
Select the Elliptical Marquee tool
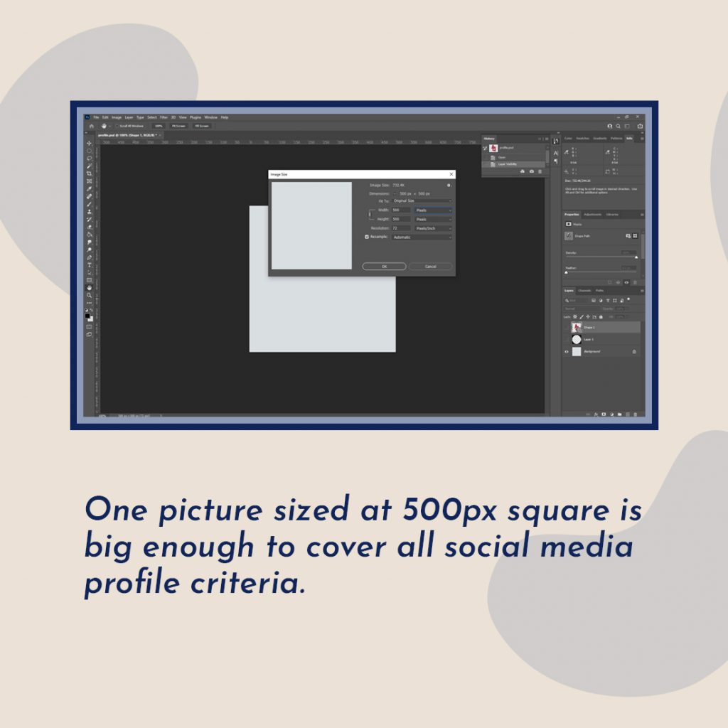tap(89, 151)
